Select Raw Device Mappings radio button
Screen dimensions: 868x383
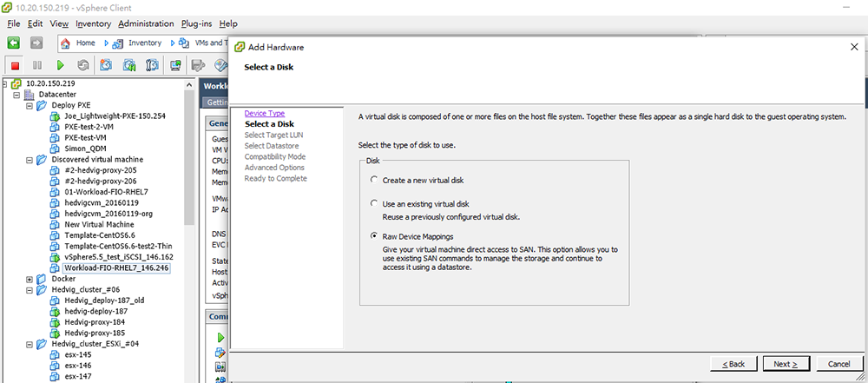[x=375, y=235]
